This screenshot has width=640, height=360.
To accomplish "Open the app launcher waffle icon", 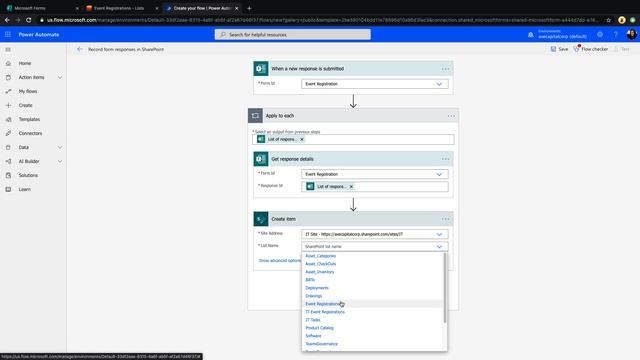I will 8,35.
